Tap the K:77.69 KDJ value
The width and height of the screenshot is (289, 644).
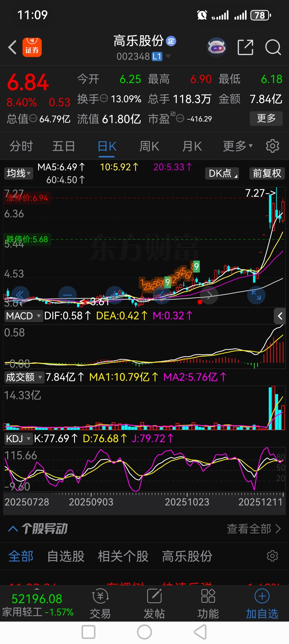click(x=56, y=439)
